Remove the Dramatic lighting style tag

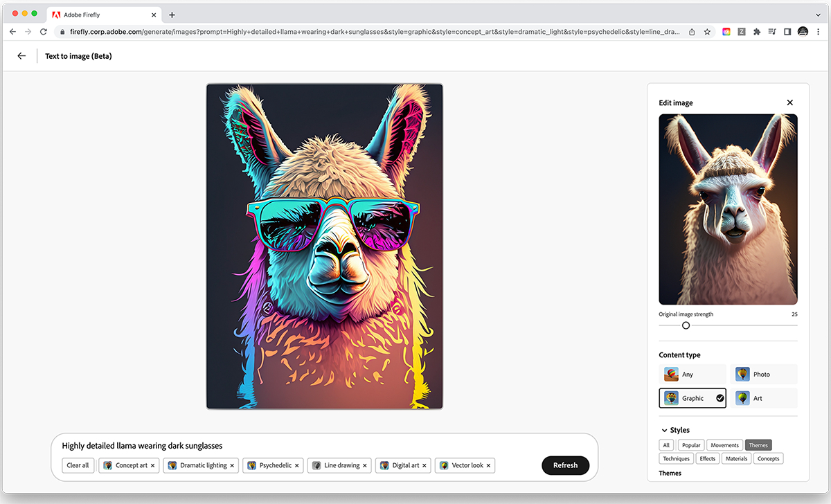232,466
